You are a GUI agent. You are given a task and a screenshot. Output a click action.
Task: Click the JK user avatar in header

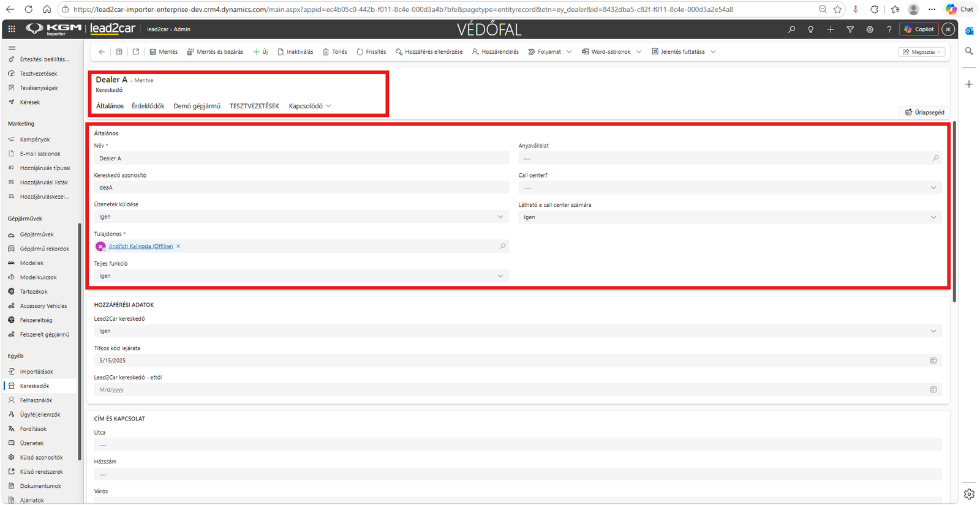(948, 29)
